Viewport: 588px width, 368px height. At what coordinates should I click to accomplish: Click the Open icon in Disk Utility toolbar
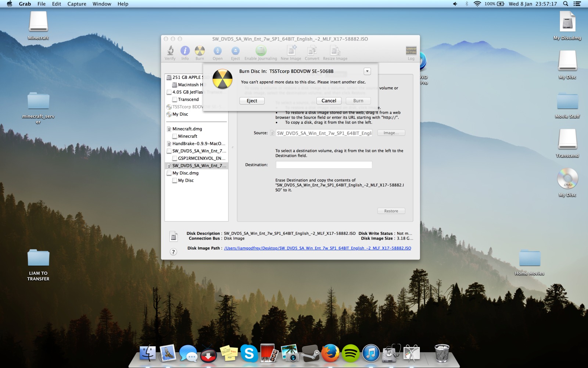[218, 50]
